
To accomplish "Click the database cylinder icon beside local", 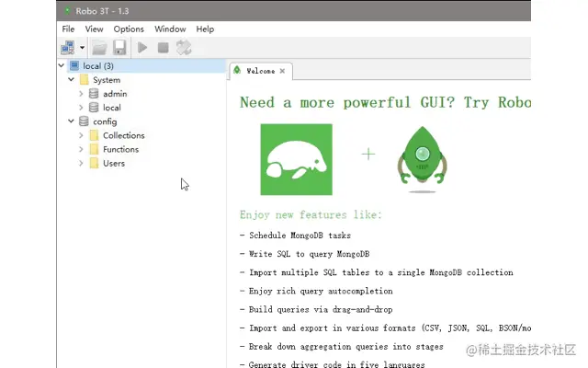I will click(x=94, y=108).
